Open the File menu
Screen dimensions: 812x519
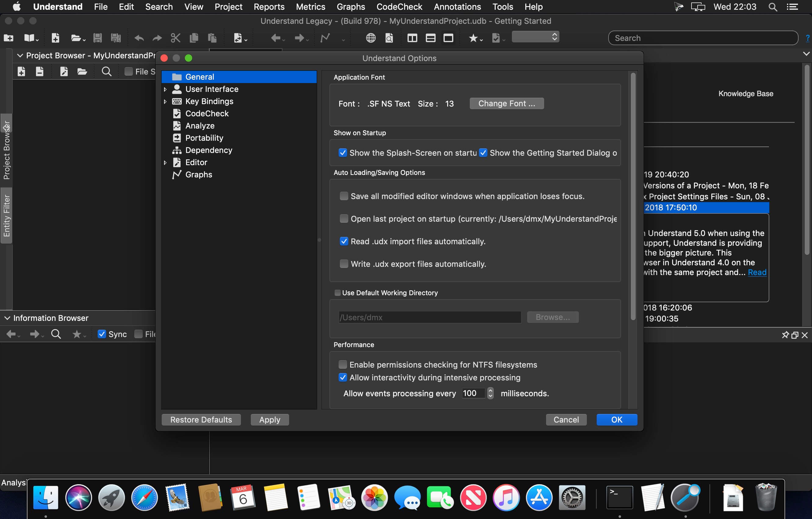100,7
